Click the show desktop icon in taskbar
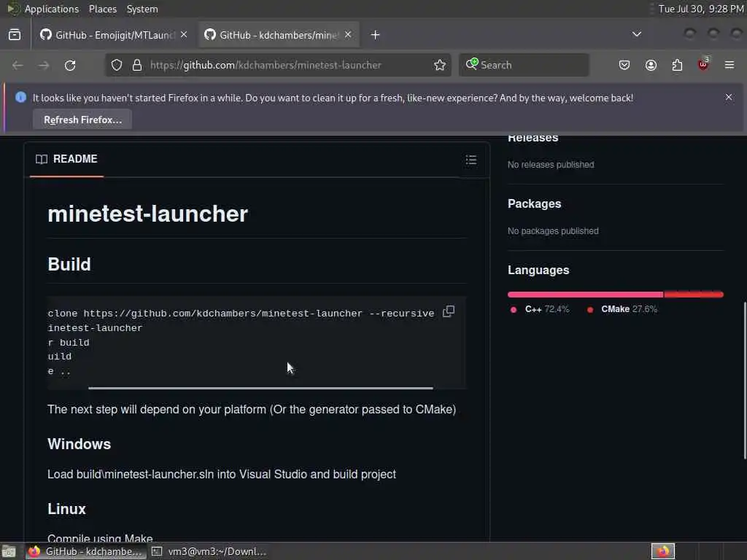The height and width of the screenshot is (560, 747). (9, 551)
